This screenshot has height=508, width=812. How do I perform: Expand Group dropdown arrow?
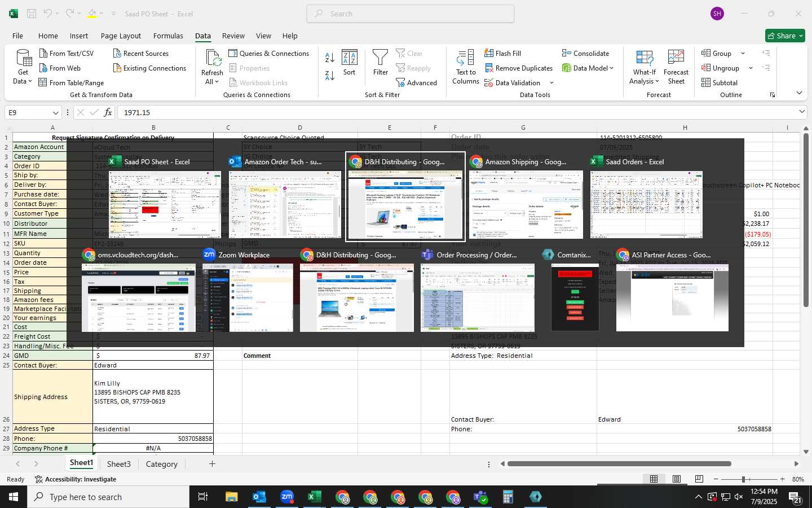pos(743,54)
